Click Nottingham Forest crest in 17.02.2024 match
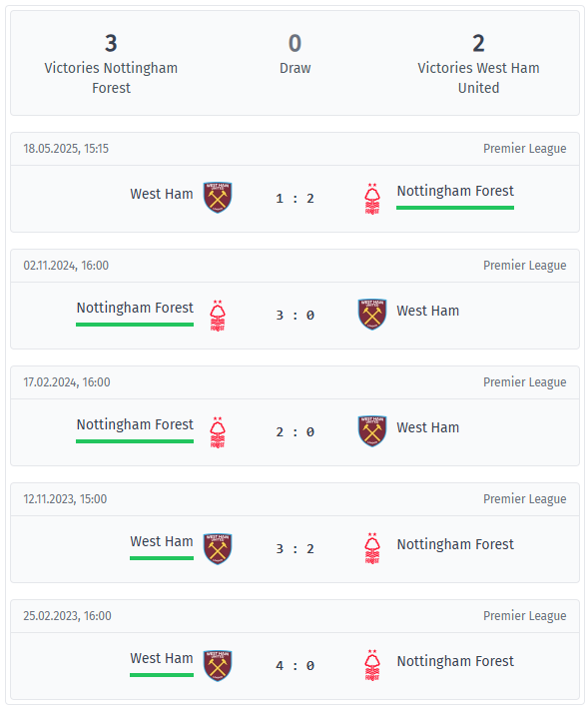This screenshot has width=588, height=707. coord(218,432)
